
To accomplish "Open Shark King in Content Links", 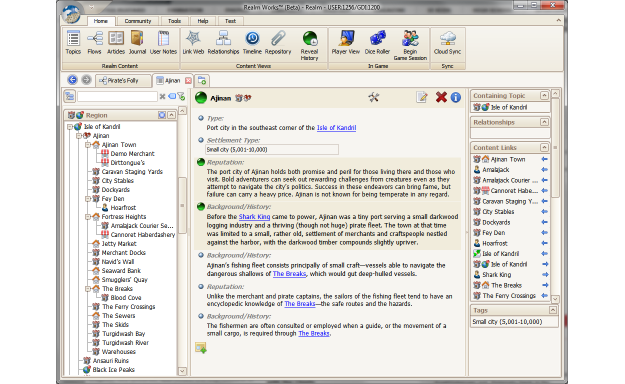I will tap(496, 274).
